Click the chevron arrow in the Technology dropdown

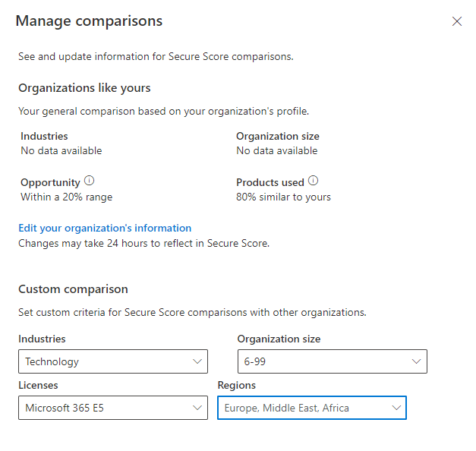(x=197, y=361)
